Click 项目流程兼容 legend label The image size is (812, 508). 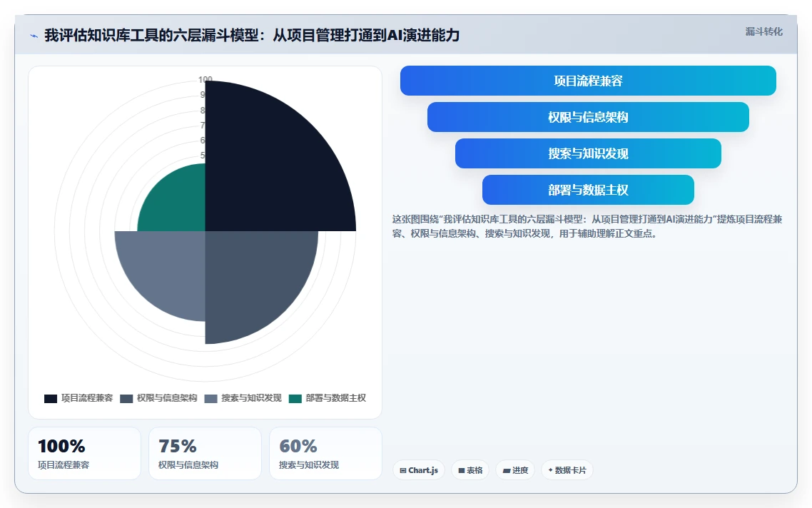(87, 397)
